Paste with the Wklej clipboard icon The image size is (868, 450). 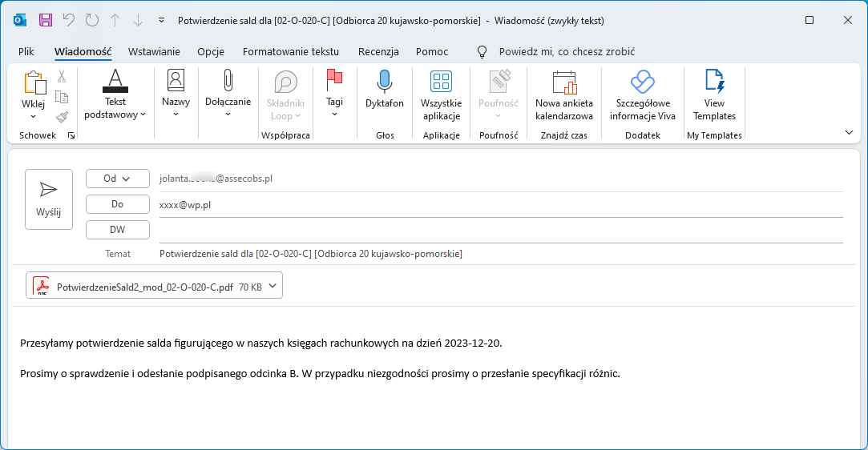click(34, 83)
